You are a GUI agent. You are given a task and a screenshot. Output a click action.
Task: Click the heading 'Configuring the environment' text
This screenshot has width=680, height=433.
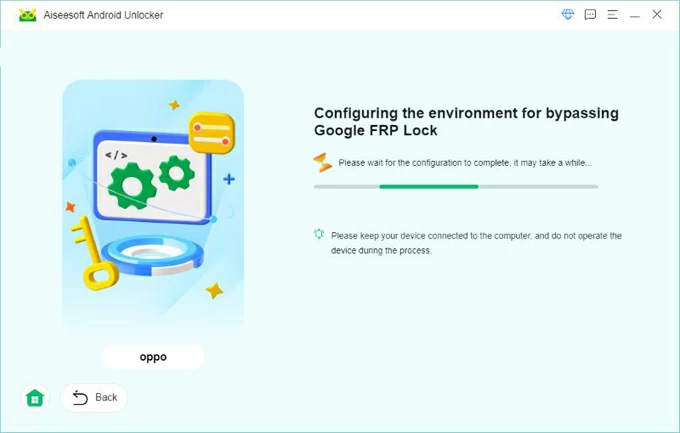466,122
